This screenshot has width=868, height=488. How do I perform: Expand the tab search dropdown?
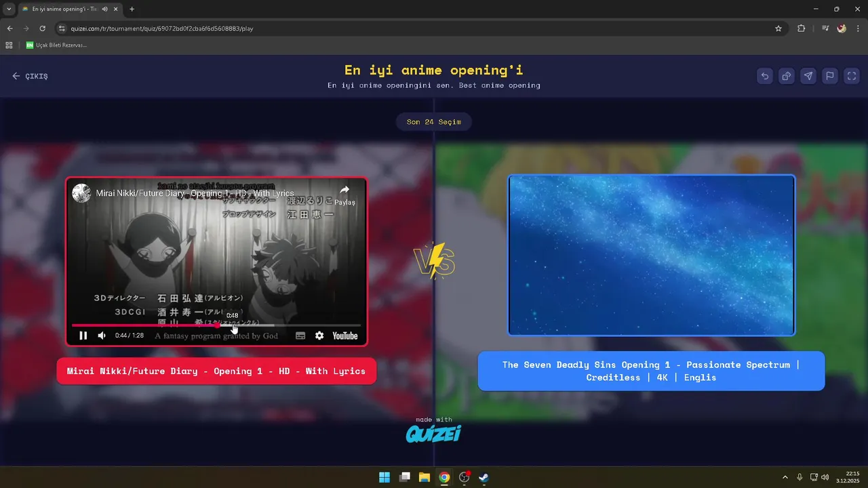(9, 9)
